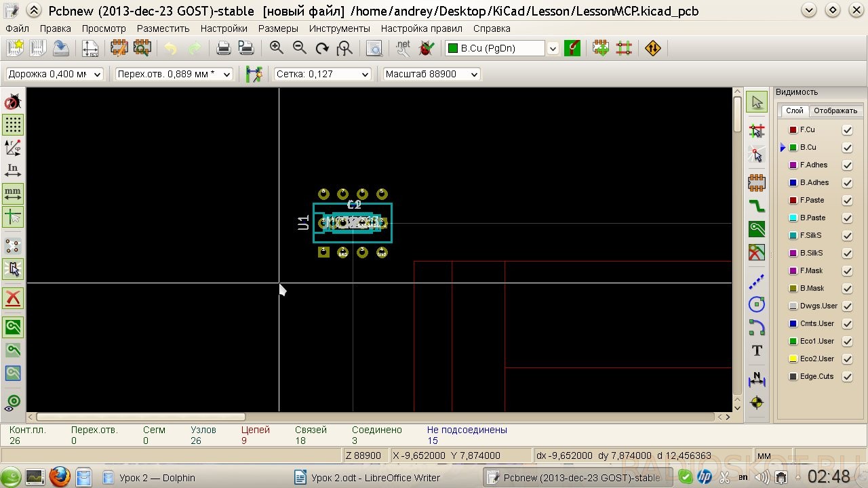The height and width of the screenshot is (488, 868).
Task: Select the add text T tool
Action: point(757,350)
